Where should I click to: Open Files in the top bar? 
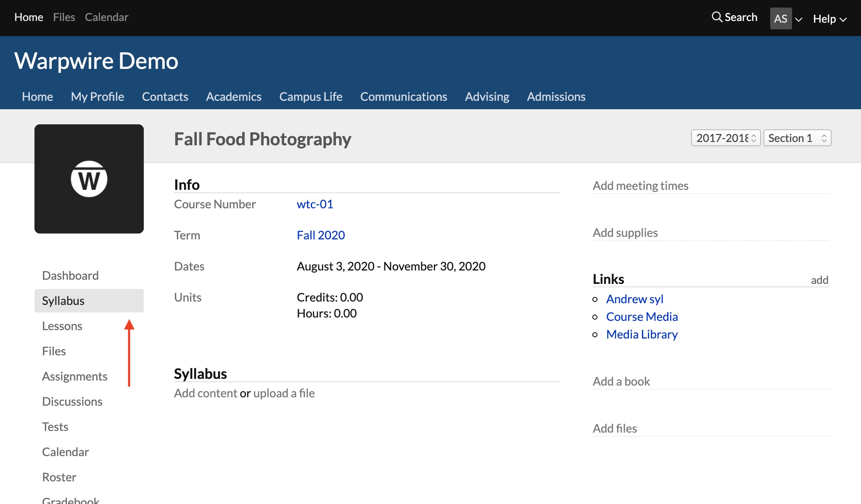[64, 17]
